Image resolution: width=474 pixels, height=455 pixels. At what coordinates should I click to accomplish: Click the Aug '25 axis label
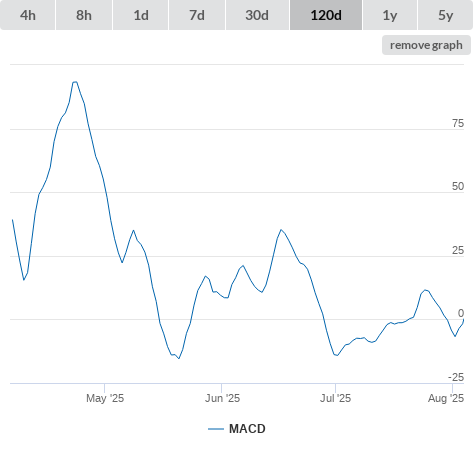[446, 398]
